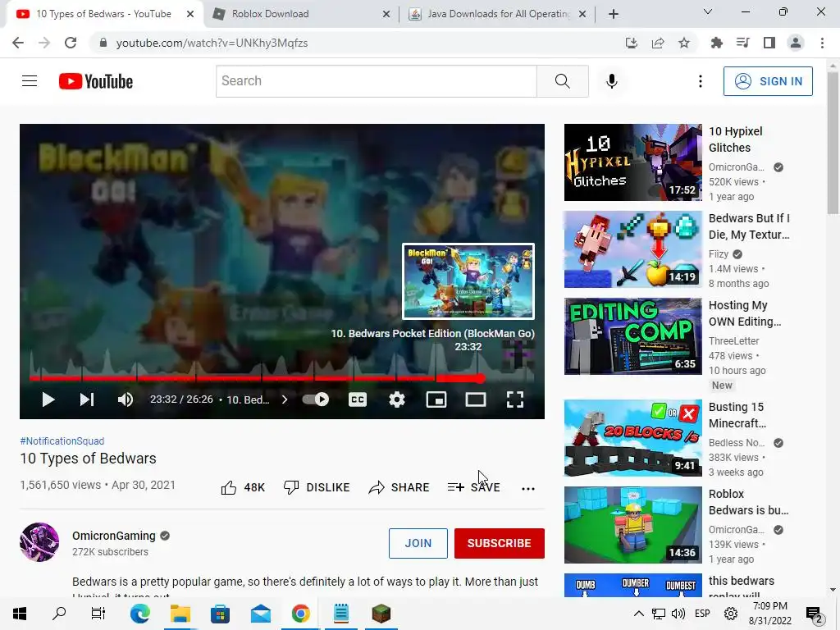Open more actions ellipsis under video
The image size is (840, 630).
[528, 488]
